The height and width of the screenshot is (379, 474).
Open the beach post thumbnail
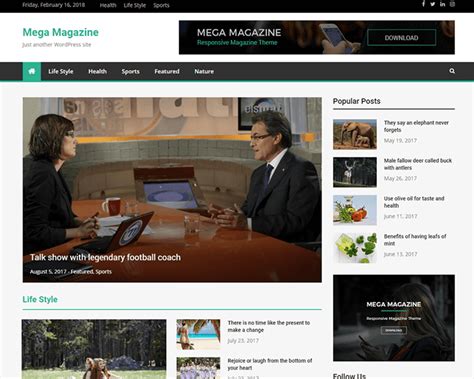[x=198, y=334]
